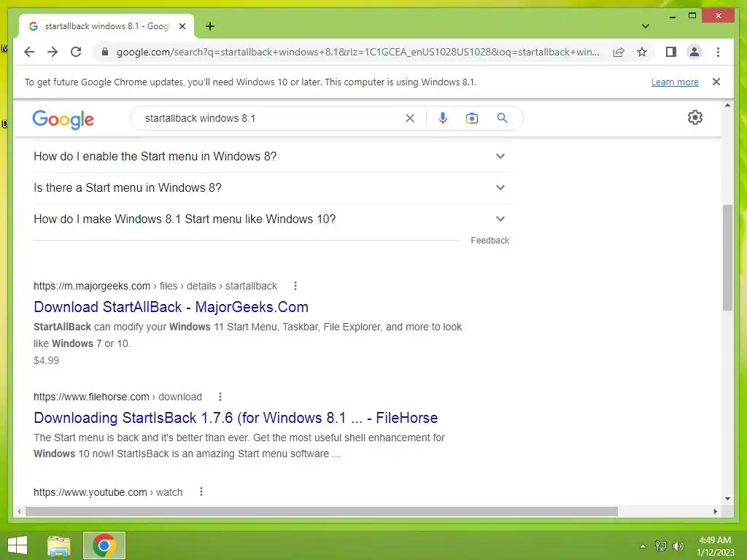The width and height of the screenshot is (747, 560).
Task: Open the volume tray icon
Action: pyautogui.click(x=678, y=546)
